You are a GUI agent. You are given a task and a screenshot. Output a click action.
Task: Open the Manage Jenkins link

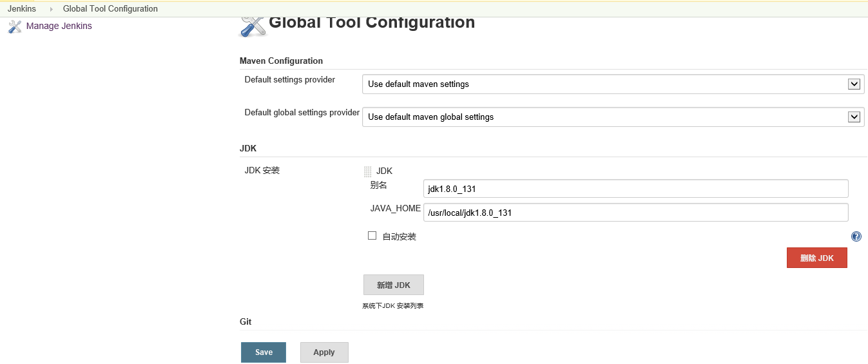click(x=59, y=26)
